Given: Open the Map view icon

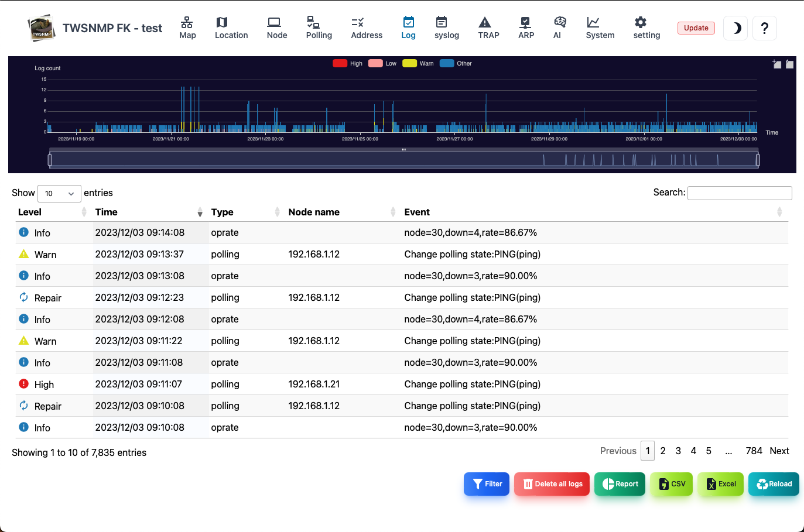Looking at the screenshot, I should [187, 22].
